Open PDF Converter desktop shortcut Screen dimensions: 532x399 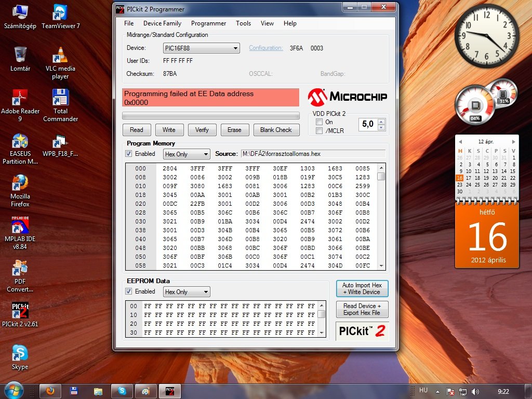click(x=20, y=276)
